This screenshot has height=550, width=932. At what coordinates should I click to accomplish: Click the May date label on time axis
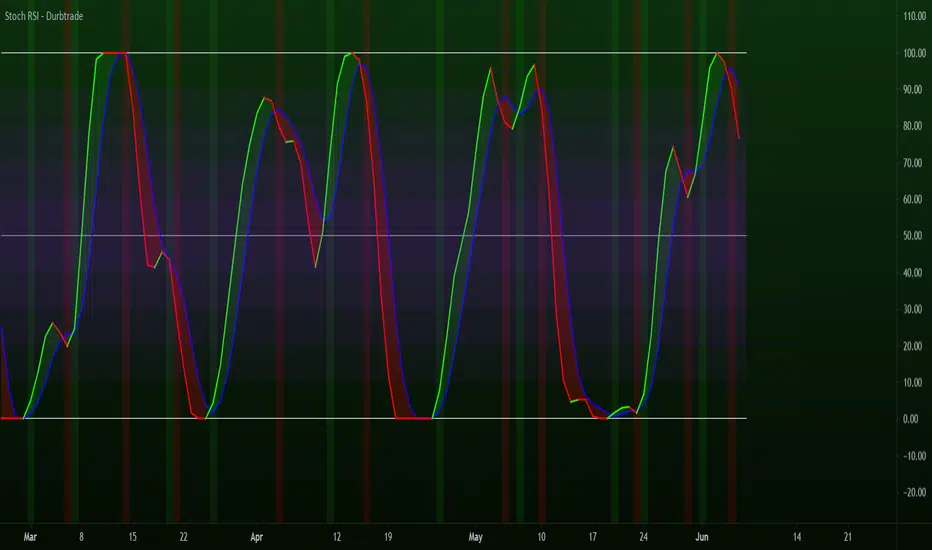475,537
